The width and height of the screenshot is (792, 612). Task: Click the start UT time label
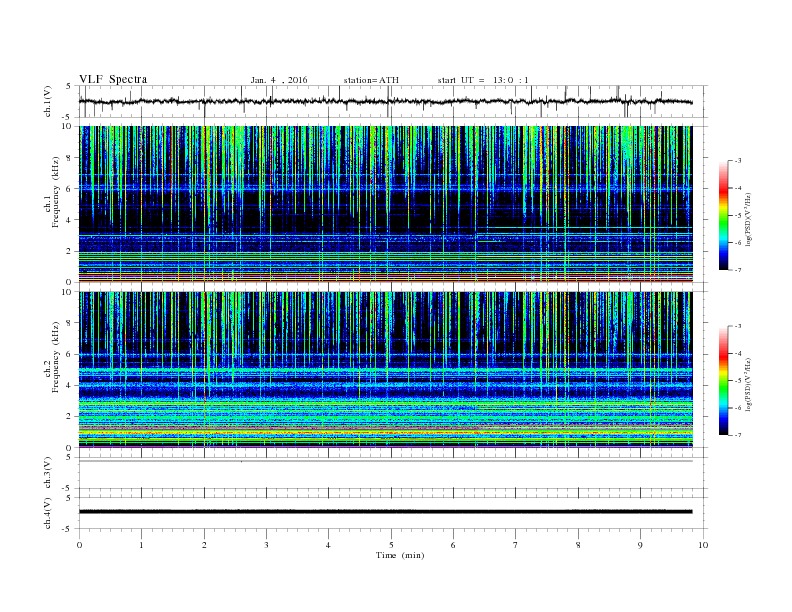pyautogui.click(x=483, y=79)
